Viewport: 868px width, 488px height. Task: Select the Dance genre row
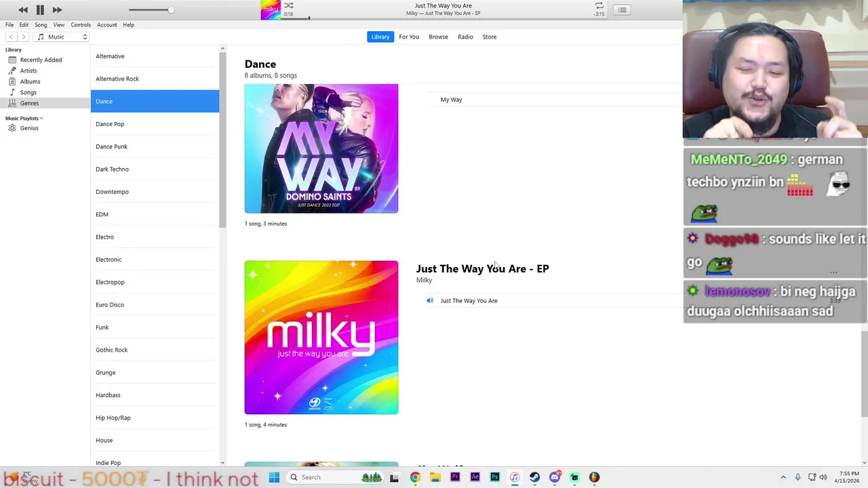(x=155, y=101)
